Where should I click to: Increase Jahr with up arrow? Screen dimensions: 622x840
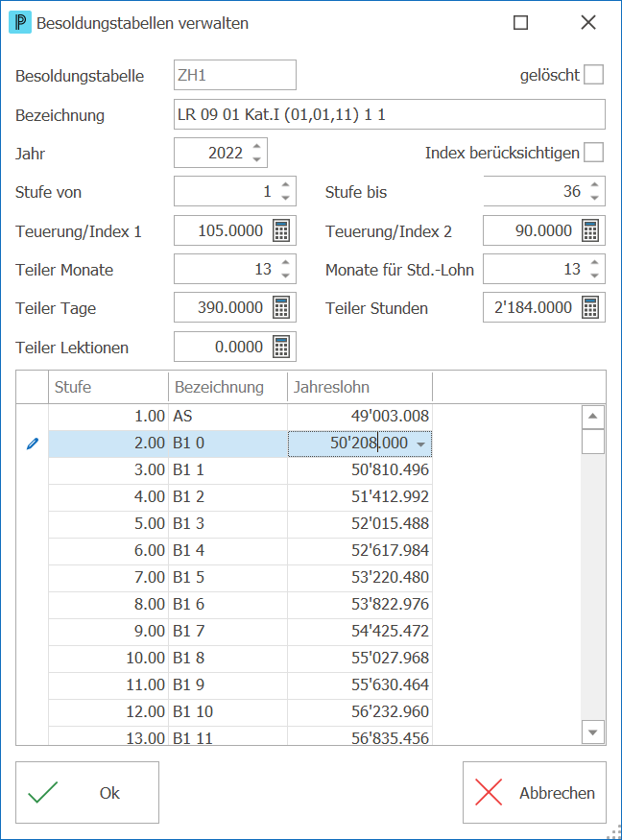point(256,146)
